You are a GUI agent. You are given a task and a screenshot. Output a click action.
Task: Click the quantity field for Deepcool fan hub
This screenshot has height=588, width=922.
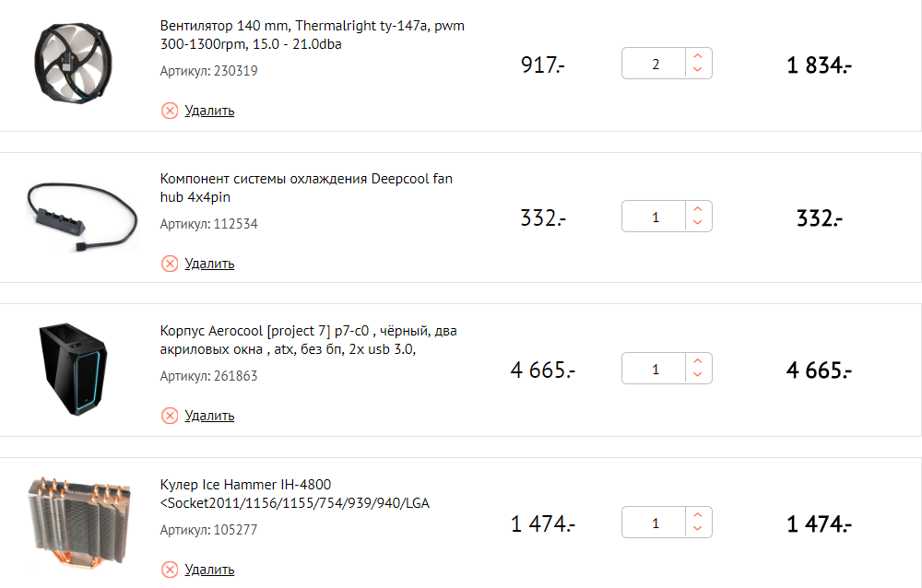(656, 218)
